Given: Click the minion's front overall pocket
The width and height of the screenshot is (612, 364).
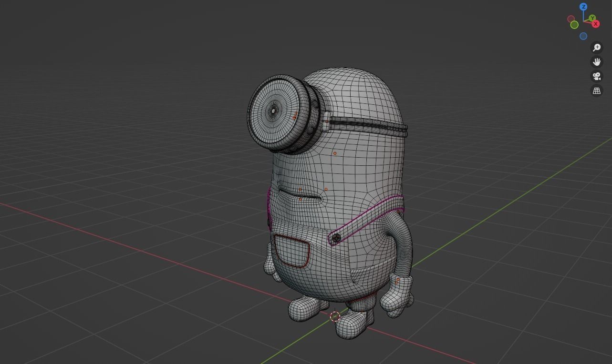Looking at the screenshot, I should pyautogui.click(x=291, y=251).
